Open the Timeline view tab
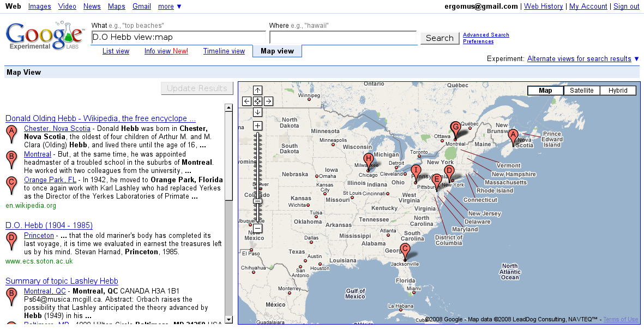This screenshot has height=329, width=644. pyautogui.click(x=224, y=51)
